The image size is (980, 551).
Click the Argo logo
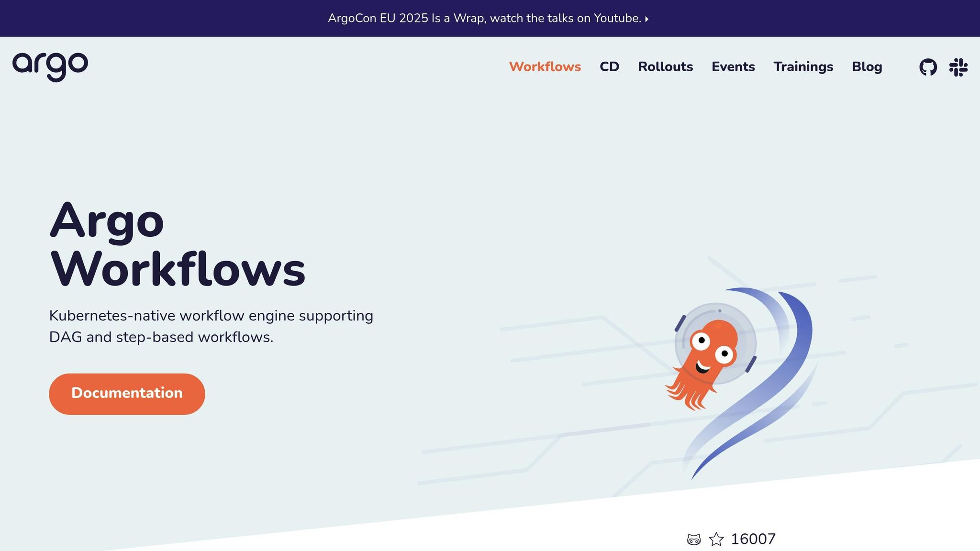pos(50,66)
